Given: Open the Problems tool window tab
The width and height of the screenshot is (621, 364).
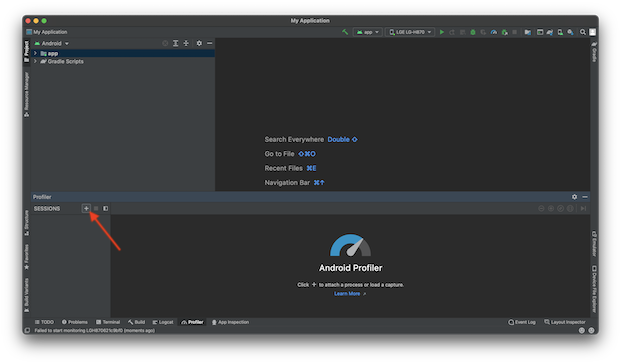Looking at the screenshot, I should 75,322.
